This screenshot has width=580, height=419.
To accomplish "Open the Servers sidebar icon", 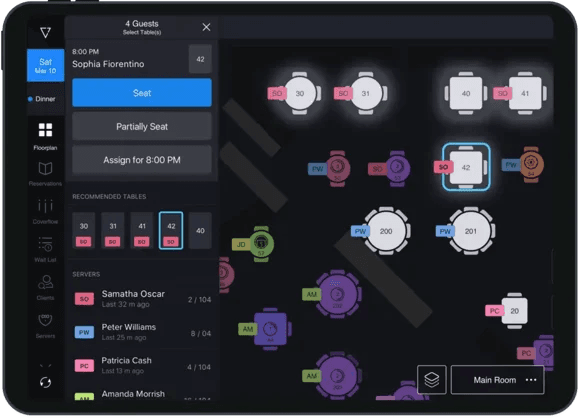I will 45,320.
